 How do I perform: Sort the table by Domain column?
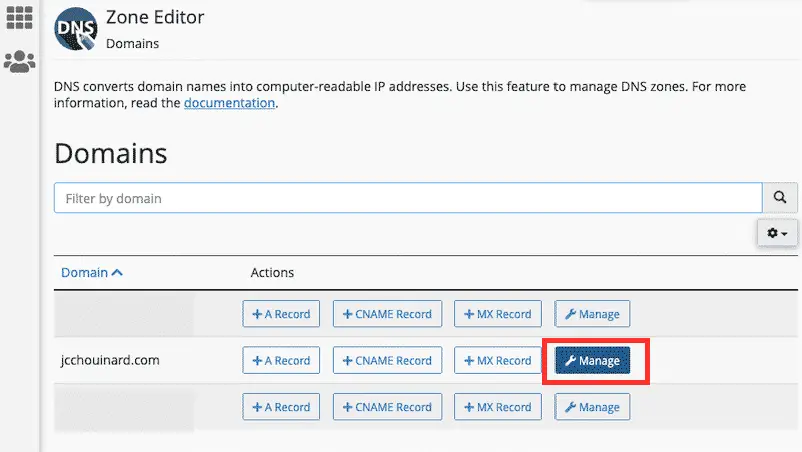click(92, 273)
